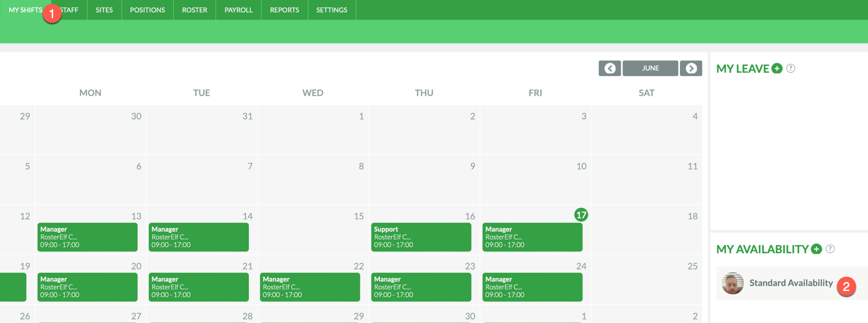Open the Manager shift on Friday 17

point(532,237)
